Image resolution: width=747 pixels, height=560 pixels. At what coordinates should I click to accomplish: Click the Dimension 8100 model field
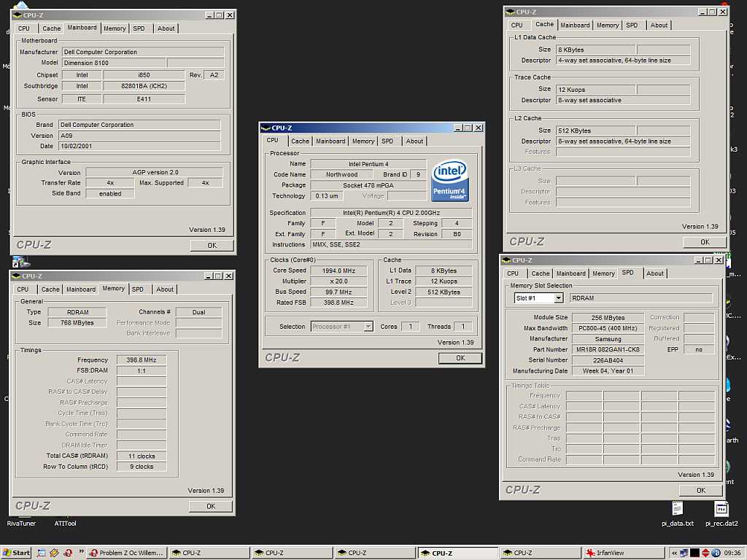113,63
